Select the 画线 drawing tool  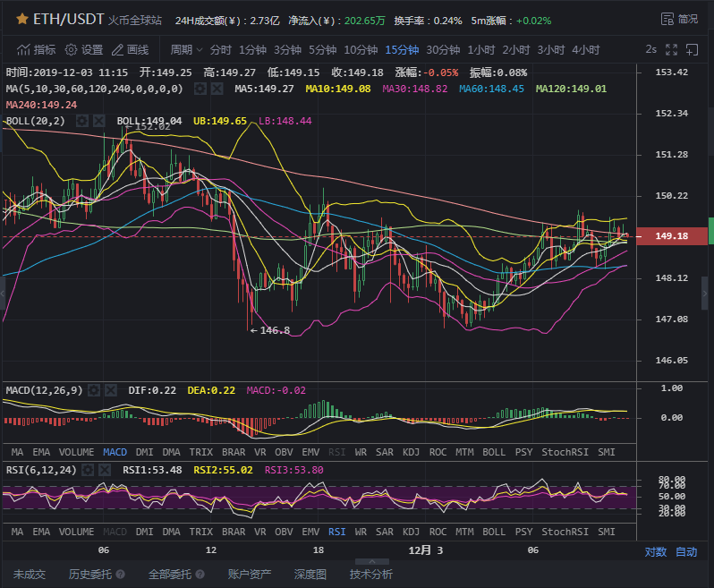click(x=129, y=49)
